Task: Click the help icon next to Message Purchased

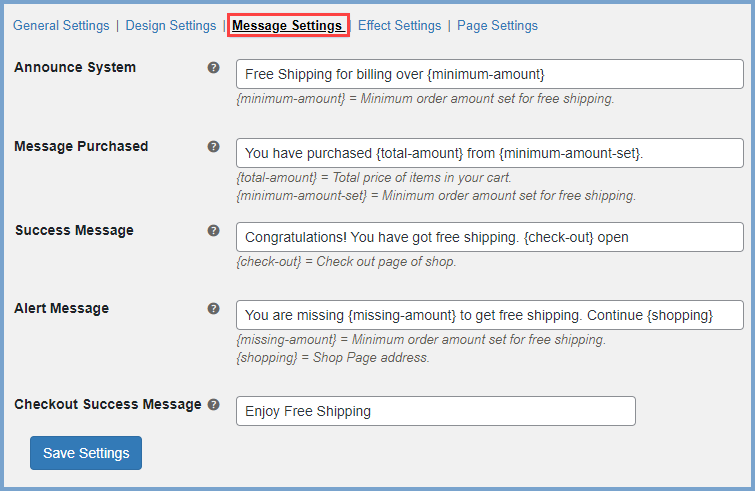Action: (x=213, y=146)
